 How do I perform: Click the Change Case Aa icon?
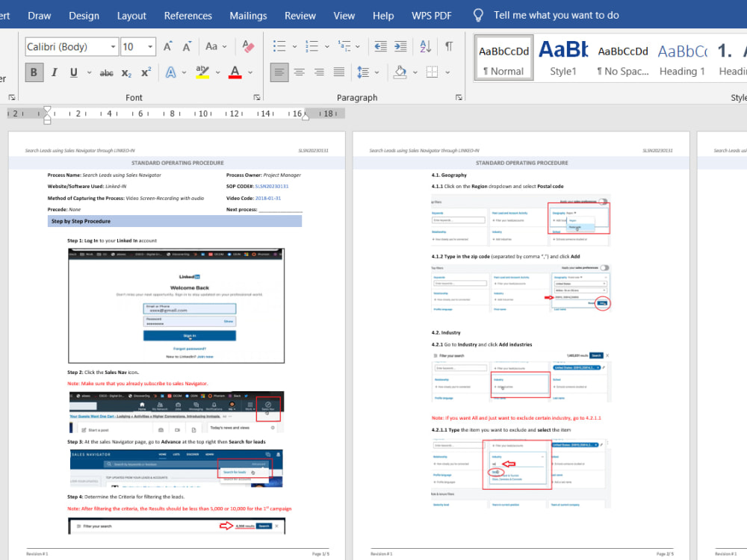coord(211,46)
